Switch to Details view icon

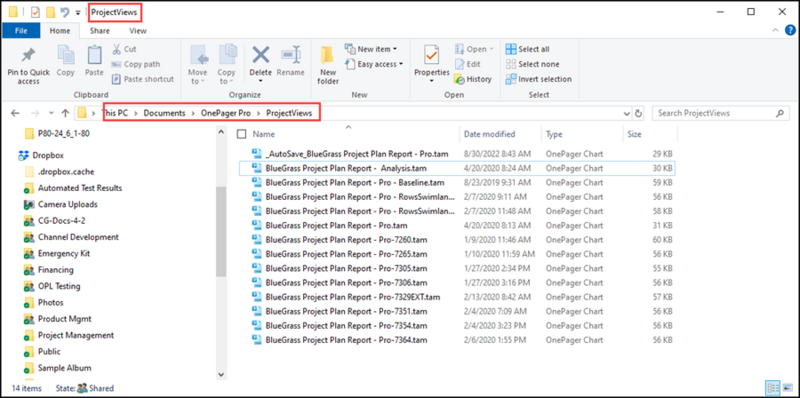pos(773,387)
